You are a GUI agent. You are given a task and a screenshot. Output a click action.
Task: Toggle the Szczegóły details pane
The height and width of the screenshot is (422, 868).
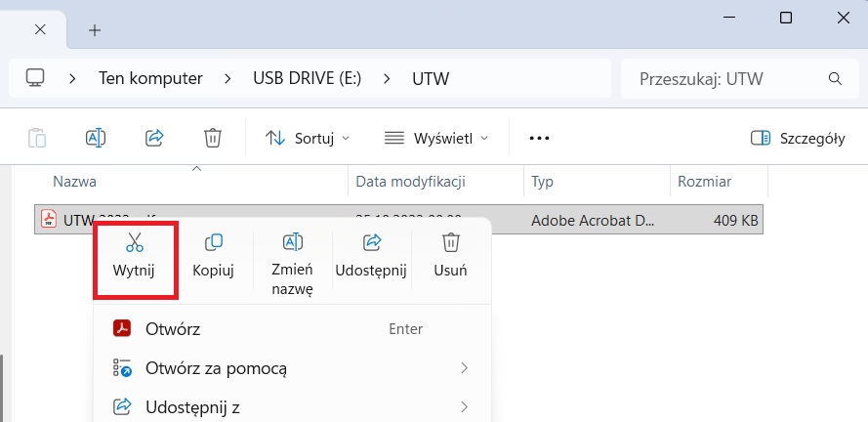[798, 138]
